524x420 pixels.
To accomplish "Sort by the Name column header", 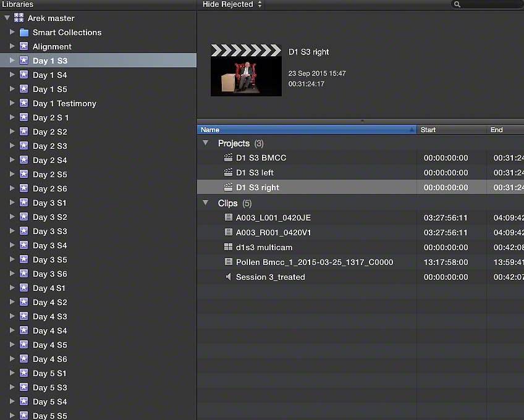I will click(306, 130).
